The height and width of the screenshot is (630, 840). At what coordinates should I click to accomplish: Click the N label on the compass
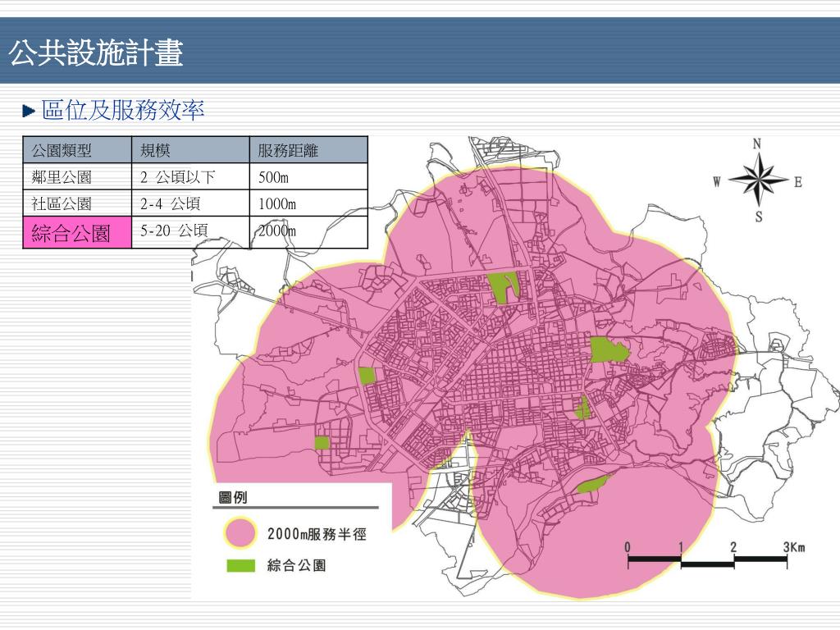(757, 144)
